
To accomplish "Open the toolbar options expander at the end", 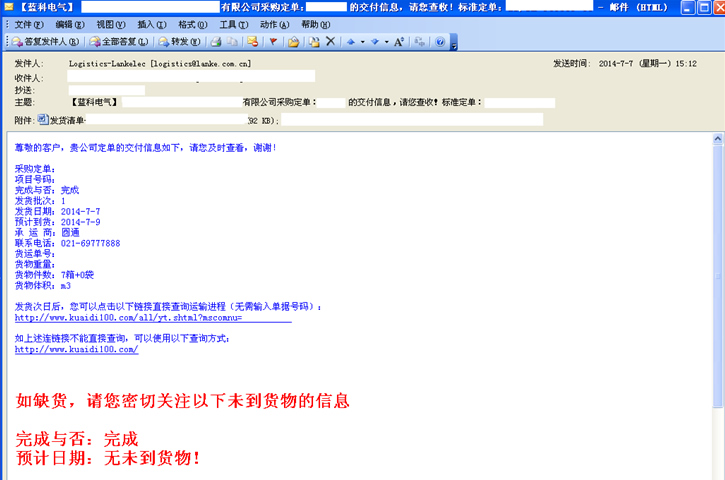I will point(453,43).
